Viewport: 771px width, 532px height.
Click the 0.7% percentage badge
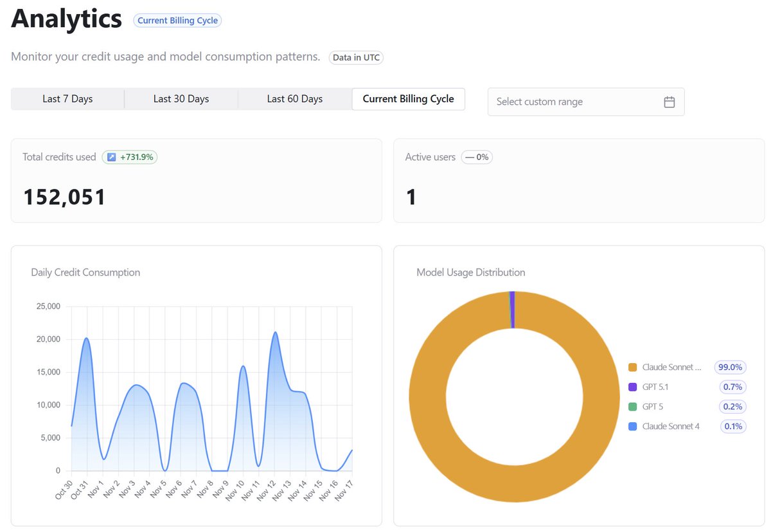[732, 387]
